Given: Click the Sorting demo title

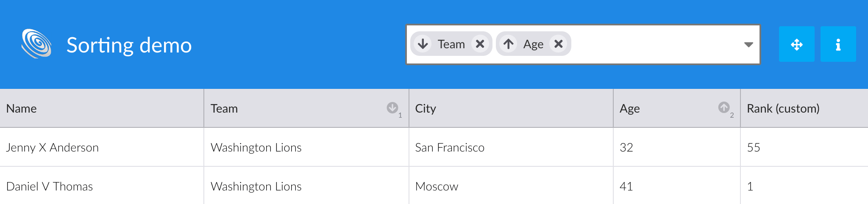Looking at the screenshot, I should [129, 45].
